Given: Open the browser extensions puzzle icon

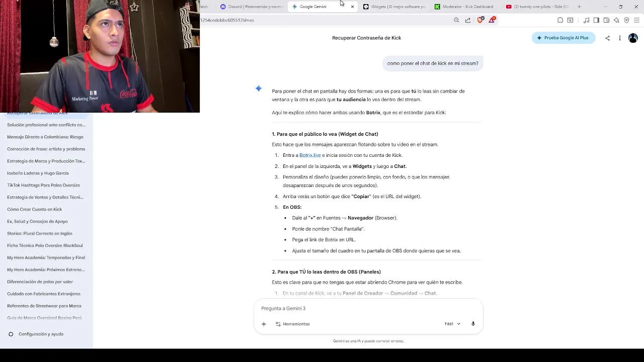Looking at the screenshot, I should coord(560,20).
